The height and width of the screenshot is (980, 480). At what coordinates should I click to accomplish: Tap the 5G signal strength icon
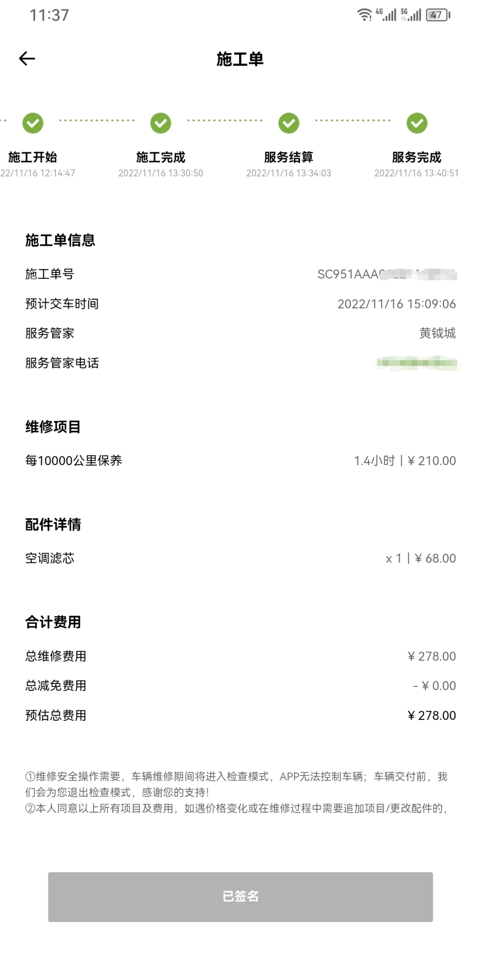(411, 15)
